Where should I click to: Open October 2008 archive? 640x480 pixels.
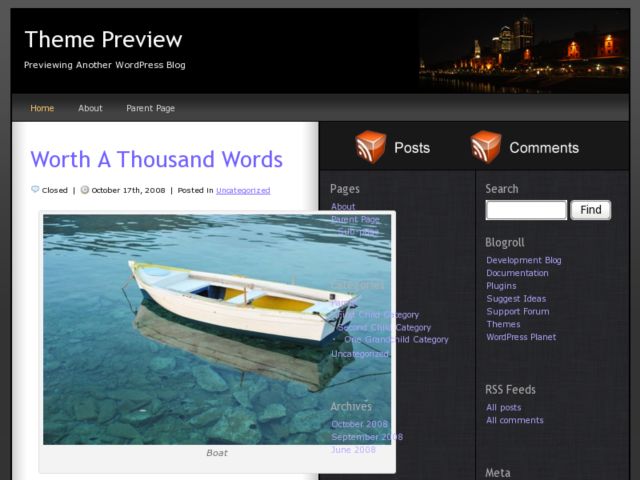coord(360,424)
